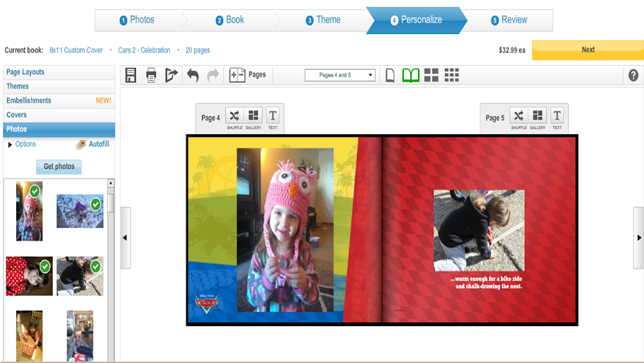Go to the previous page spread
The height and width of the screenshot is (363, 644).
coord(125,238)
